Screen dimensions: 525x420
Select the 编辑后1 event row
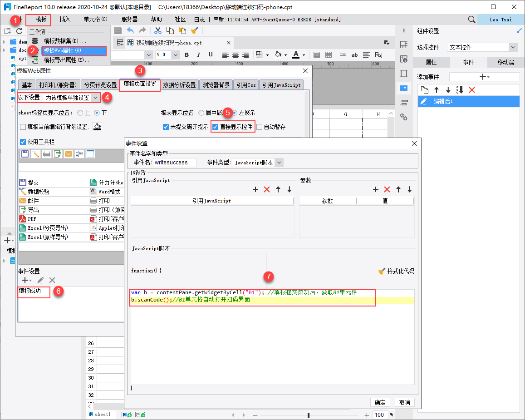(x=469, y=101)
